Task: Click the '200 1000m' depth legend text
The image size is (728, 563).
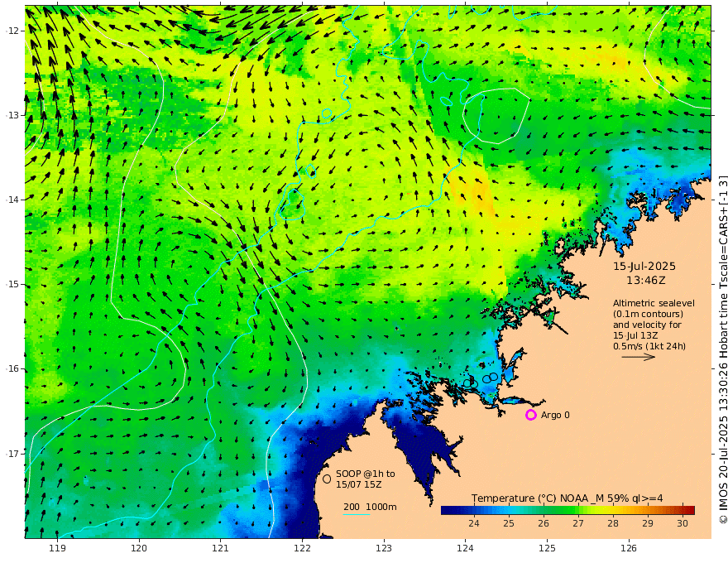Action: pos(370,507)
